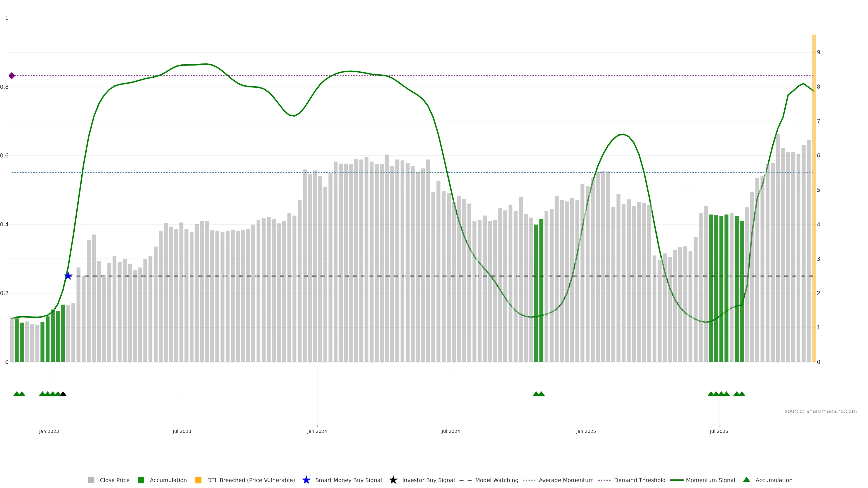The height and width of the screenshot is (488, 868).
Task: Click the DTL Breached (Price Vulnerable) legend label
Action: tap(251, 480)
